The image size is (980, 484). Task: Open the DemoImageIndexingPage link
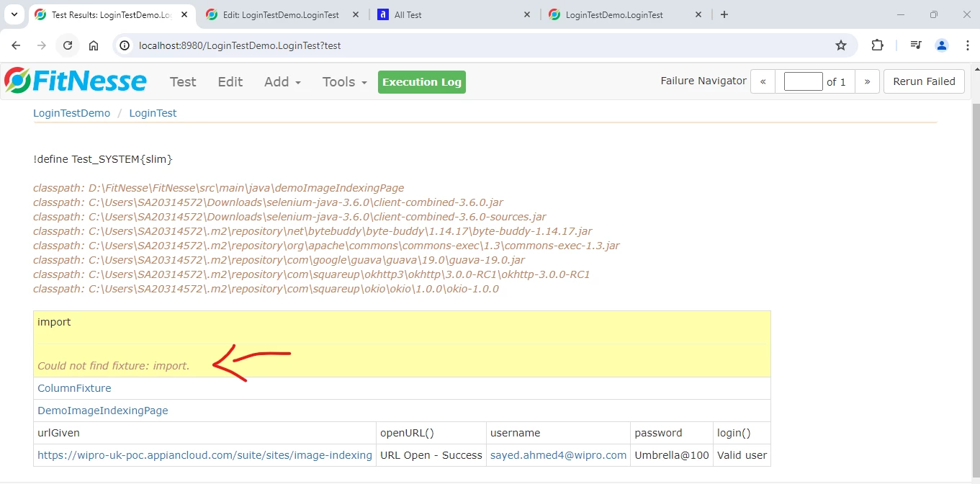[x=103, y=411]
